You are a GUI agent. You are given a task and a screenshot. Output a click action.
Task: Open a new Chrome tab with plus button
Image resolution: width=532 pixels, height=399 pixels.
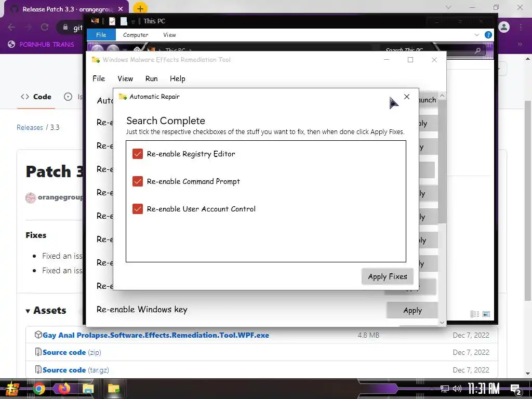pyautogui.click(x=140, y=9)
